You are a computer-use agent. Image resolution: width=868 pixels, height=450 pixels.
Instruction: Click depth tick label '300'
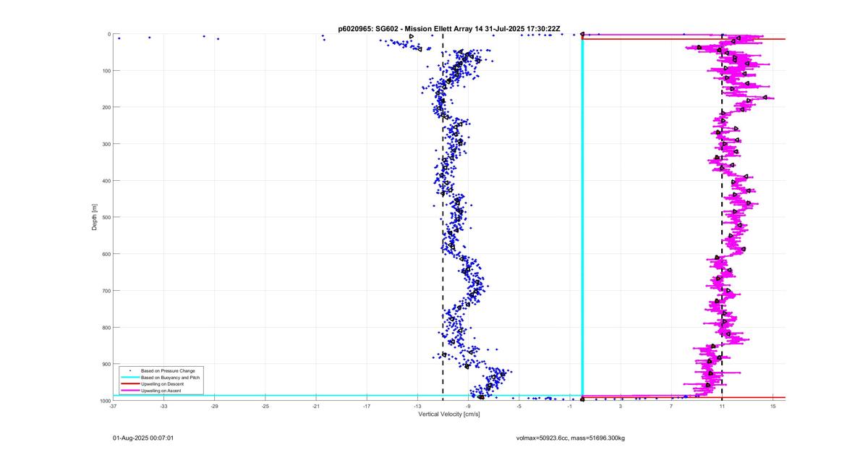[x=106, y=144]
